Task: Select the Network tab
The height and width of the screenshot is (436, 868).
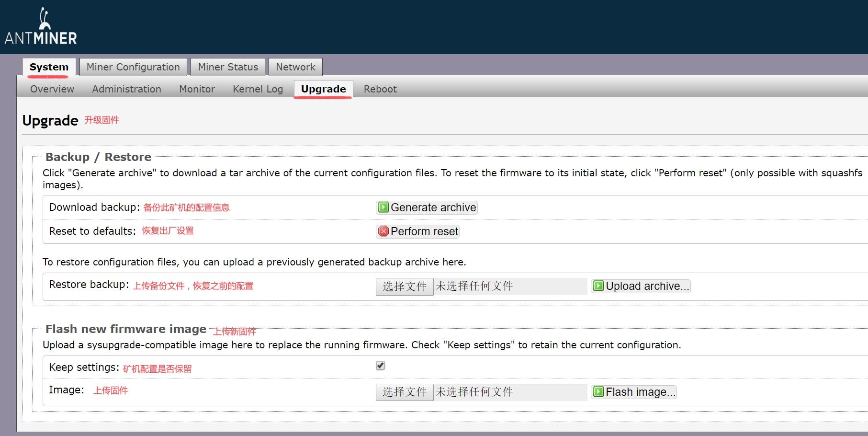Action: click(x=295, y=67)
